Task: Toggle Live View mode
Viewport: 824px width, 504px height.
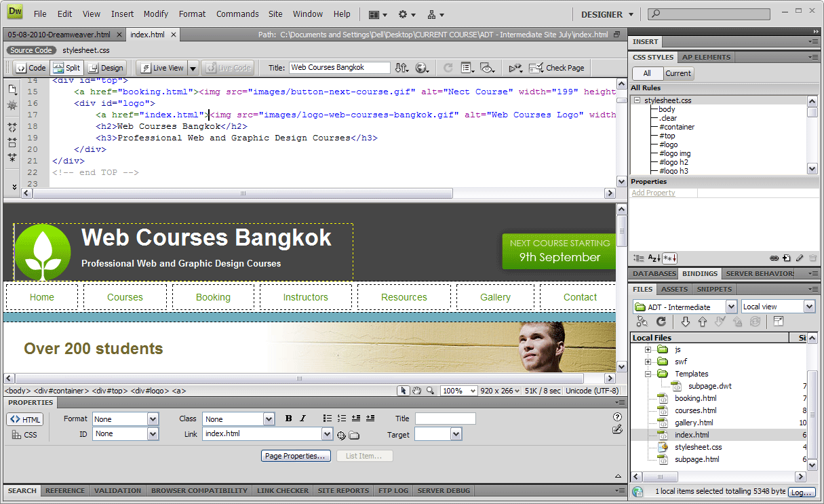Action: (161, 68)
